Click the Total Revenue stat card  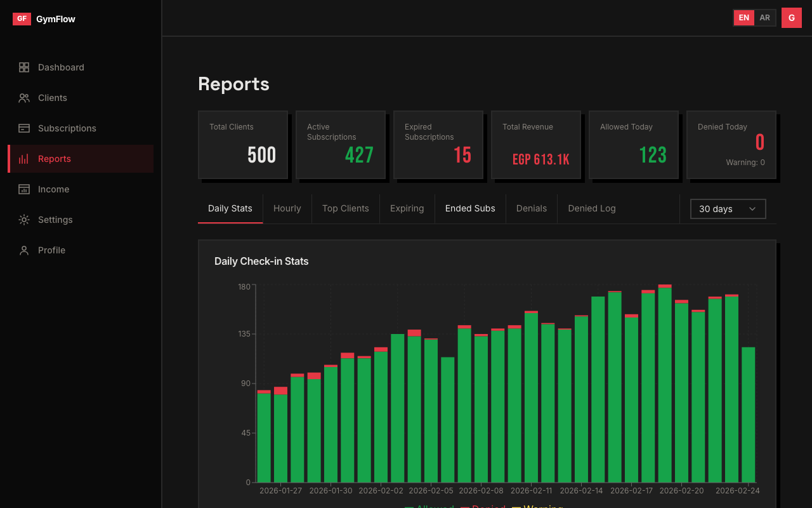[536, 145]
